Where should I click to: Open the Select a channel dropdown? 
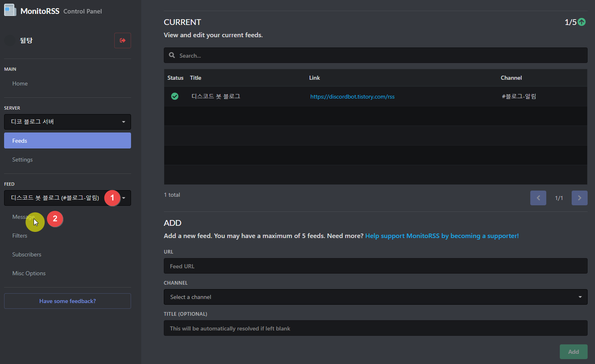point(376,297)
